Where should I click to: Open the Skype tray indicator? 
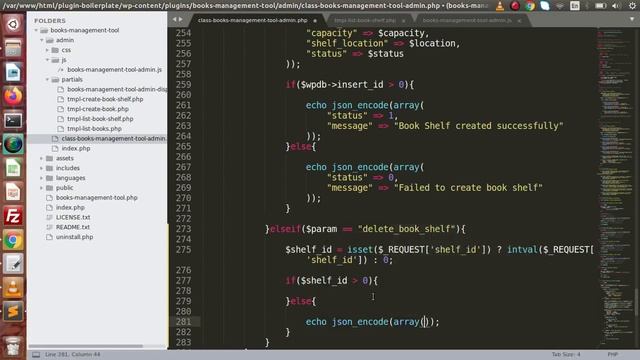point(545,6)
